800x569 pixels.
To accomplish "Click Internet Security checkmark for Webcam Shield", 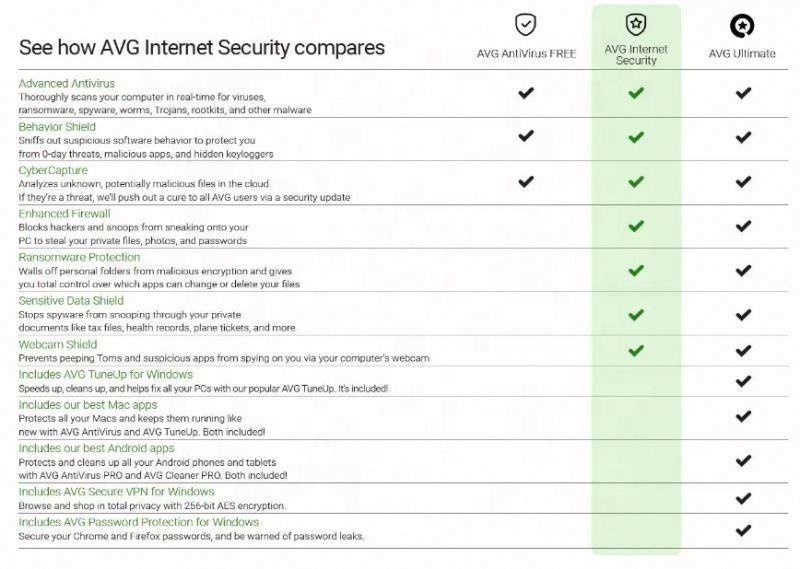I will click(x=636, y=351).
